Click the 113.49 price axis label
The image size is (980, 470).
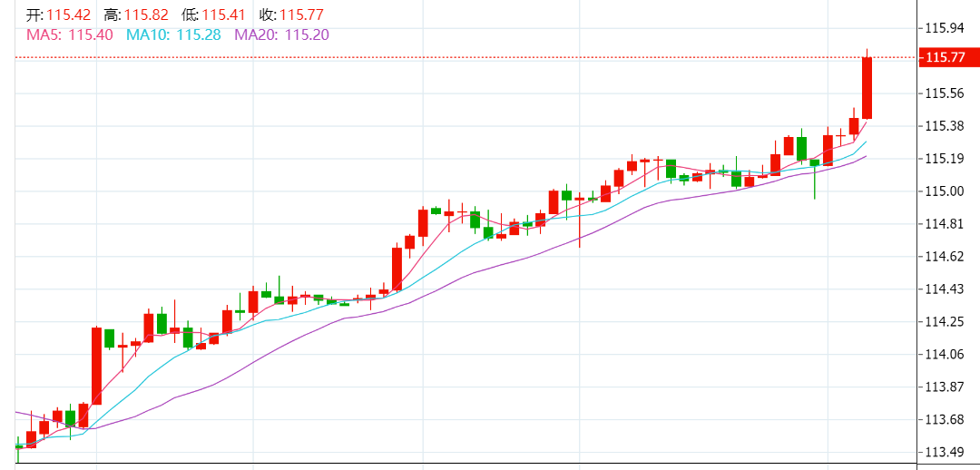click(x=944, y=453)
